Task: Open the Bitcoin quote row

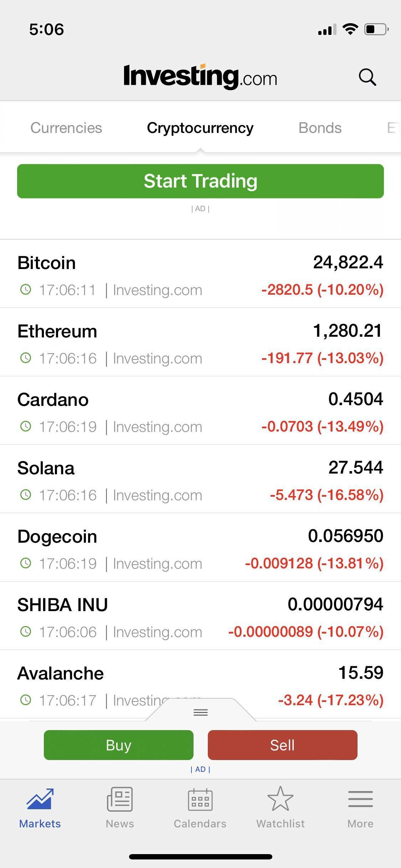Action: tap(200, 274)
